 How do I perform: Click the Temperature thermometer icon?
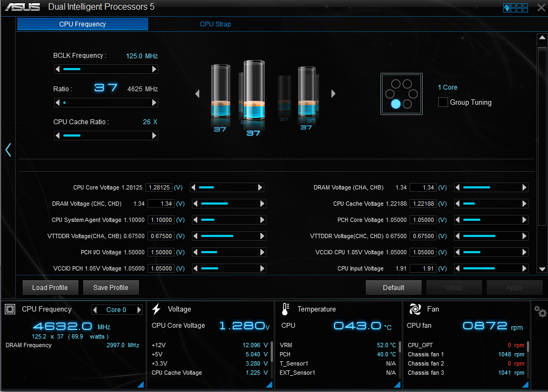pos(285,309)
